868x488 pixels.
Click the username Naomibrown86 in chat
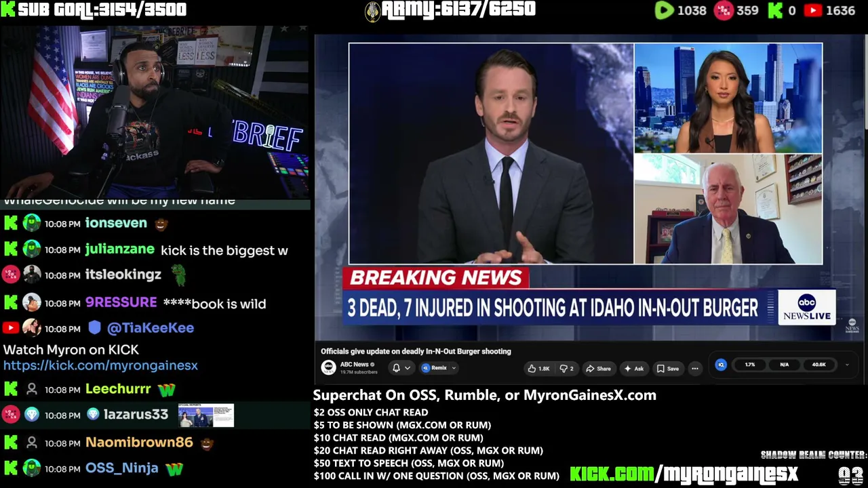tap(139, 442)
